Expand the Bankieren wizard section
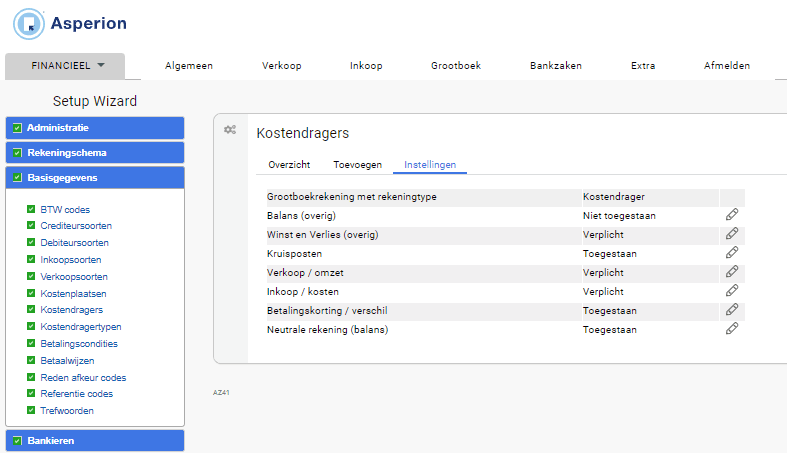Image resolution: width=787 pixels, height=453 pixels. (95, 440)
